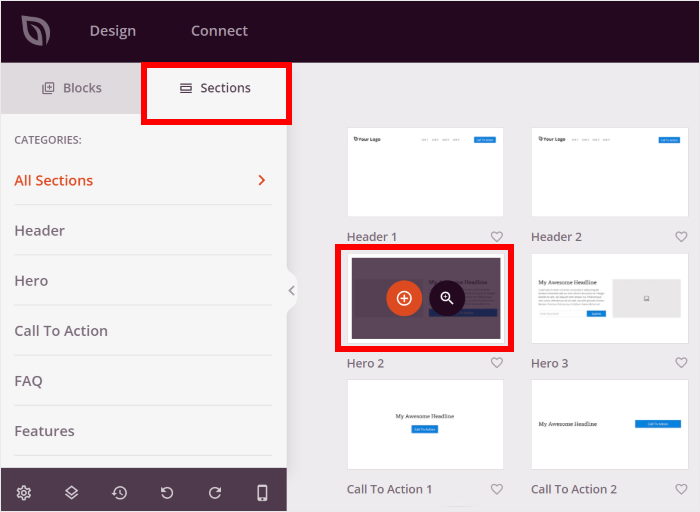This screenshot has width=700, height=512.
Task: Click the SeedProd leaf logo
Action: click(x=36, y=30)
